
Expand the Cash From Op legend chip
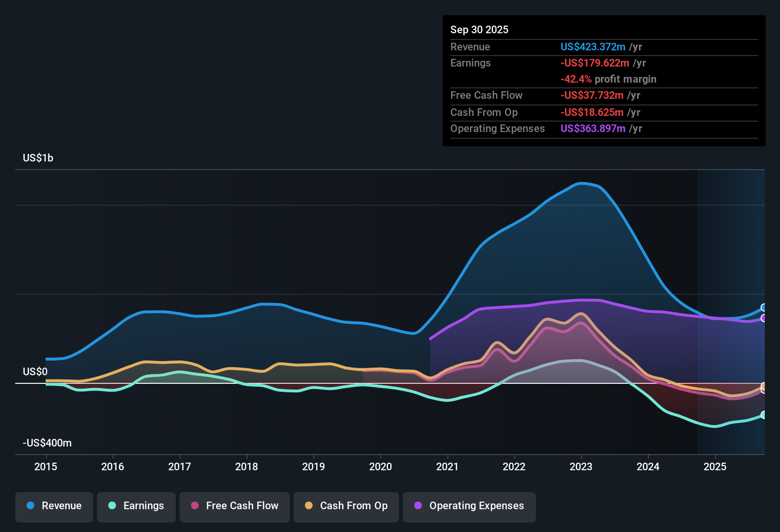coord(346,506)
